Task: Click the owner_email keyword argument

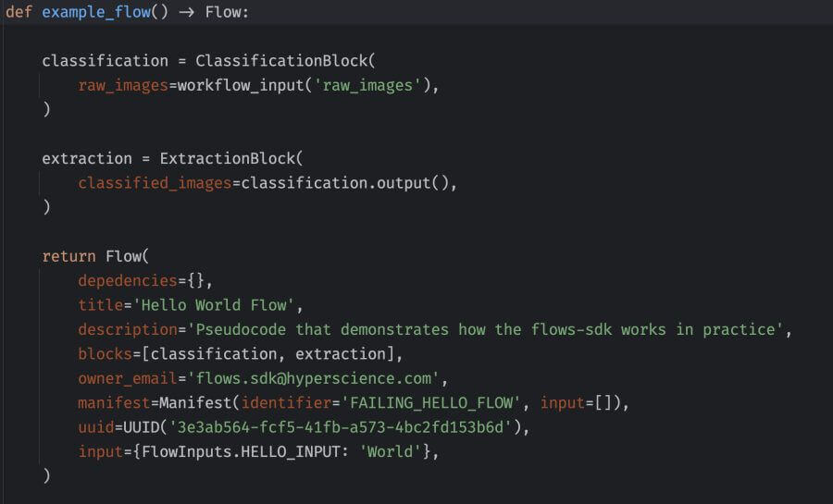Action: pyautogui.click(x=128, y=378)
